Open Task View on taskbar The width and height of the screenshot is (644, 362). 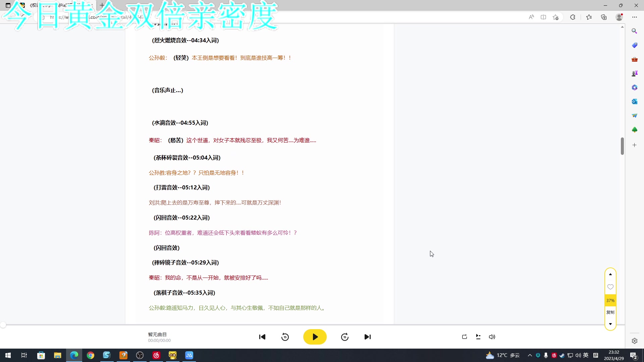click(24, 355)
